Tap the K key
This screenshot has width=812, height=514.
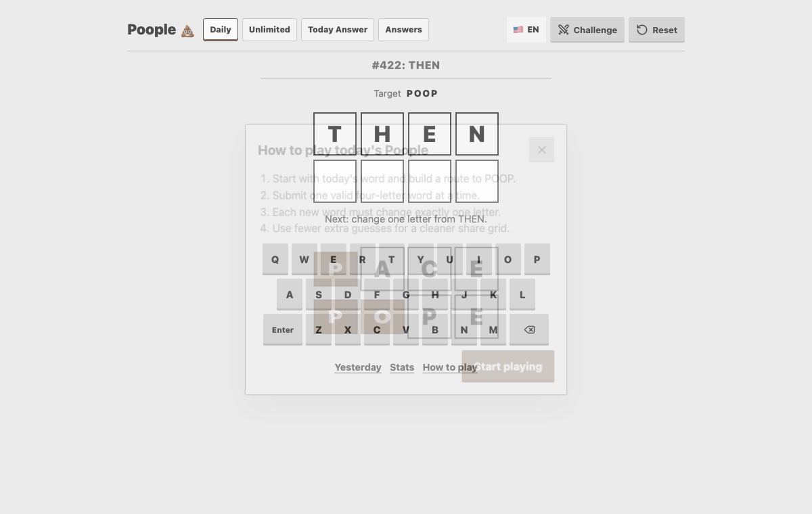pos(493,294)
